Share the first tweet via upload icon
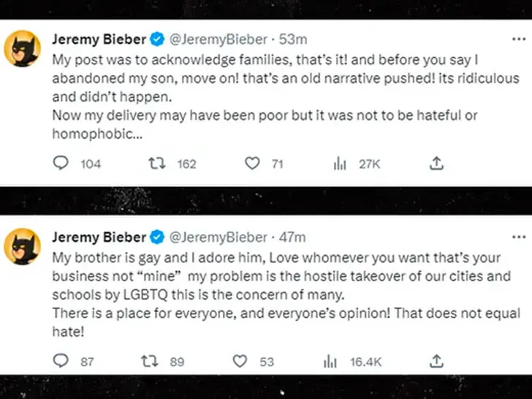Viewport: 532px width, 399px height. point(436,164)
